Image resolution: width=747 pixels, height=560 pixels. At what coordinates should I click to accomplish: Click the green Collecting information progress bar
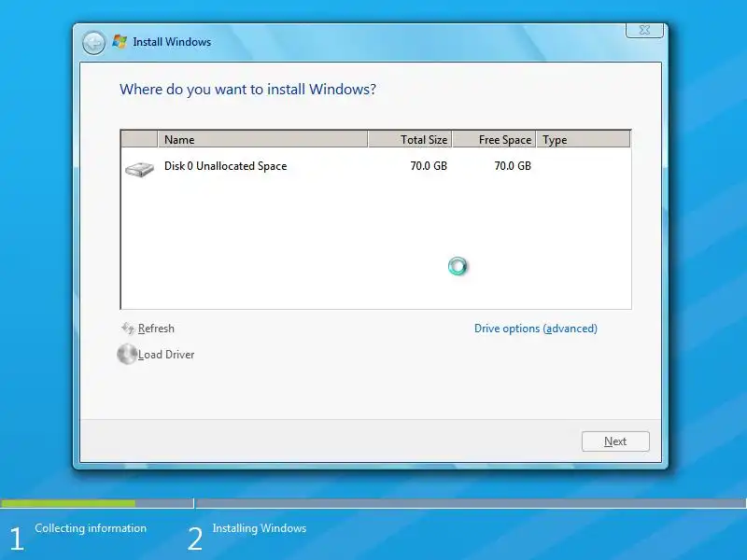(x=68, y=503)
